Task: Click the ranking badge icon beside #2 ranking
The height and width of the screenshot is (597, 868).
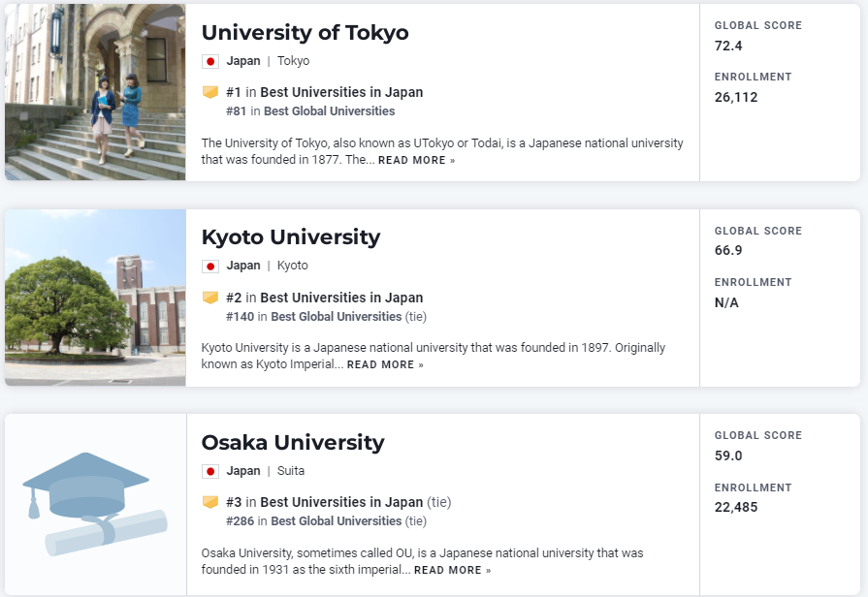Action: pyautogui.click(x=210, y=298)
